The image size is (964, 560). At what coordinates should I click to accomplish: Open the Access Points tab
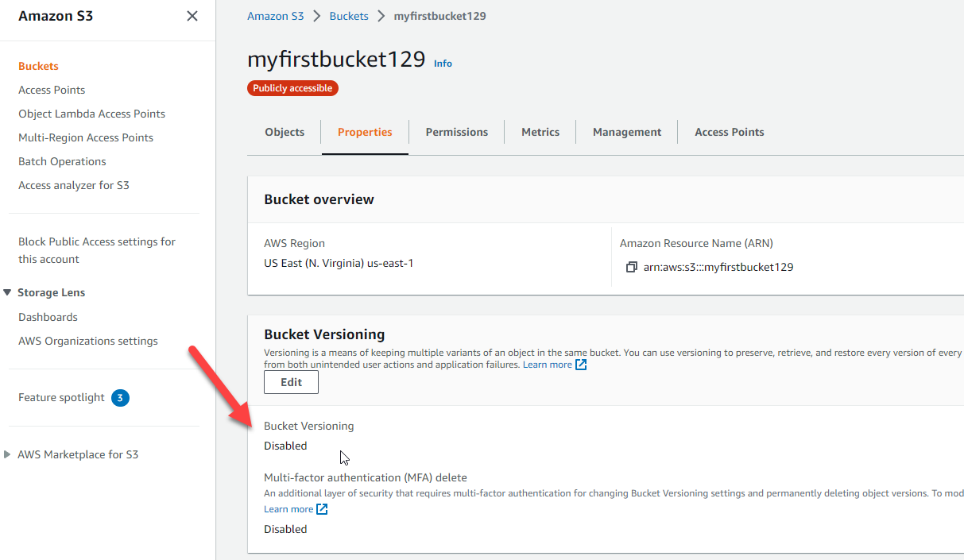[x=729, y=133]
